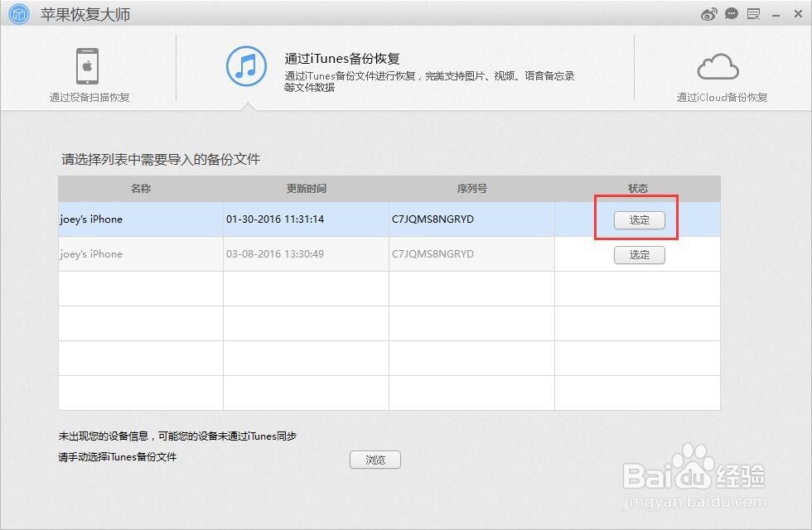Viewport: 812px width, 530px height.
Task: Open the menu list icon in title bar
Action: [753, 14]
